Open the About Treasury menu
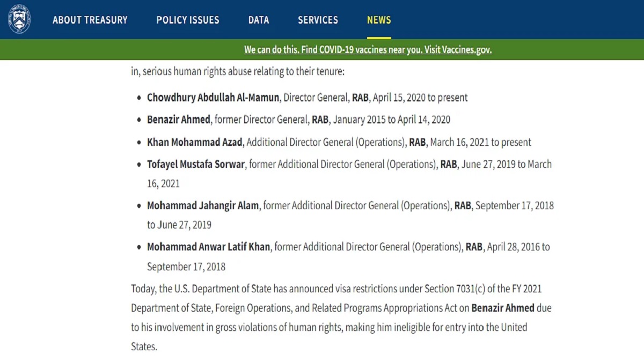Viewport: 644px width, 362px height. 90,20
